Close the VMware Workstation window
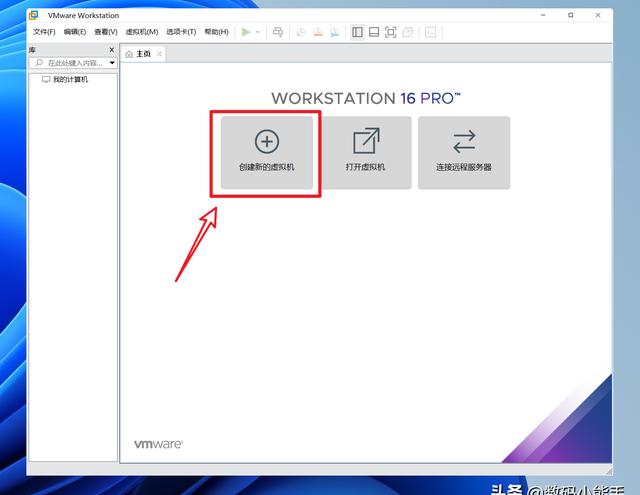 point(598,15)
